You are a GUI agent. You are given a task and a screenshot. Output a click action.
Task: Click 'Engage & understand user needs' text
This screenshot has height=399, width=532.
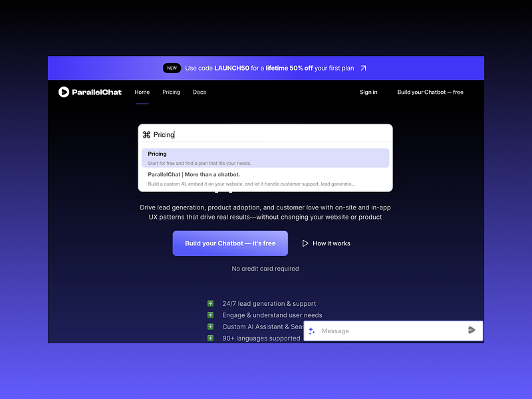pyautogui.click(x=272, y=315)
